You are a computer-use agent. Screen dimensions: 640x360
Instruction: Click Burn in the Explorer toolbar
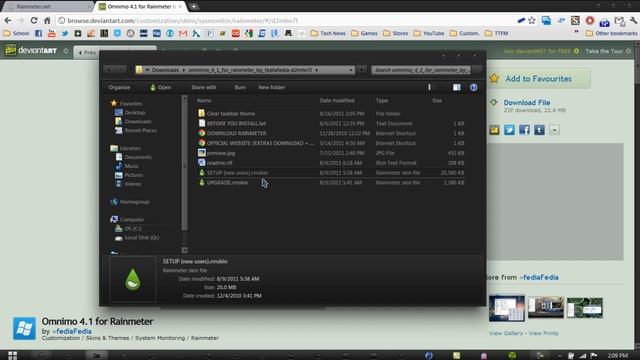[240, 87]
